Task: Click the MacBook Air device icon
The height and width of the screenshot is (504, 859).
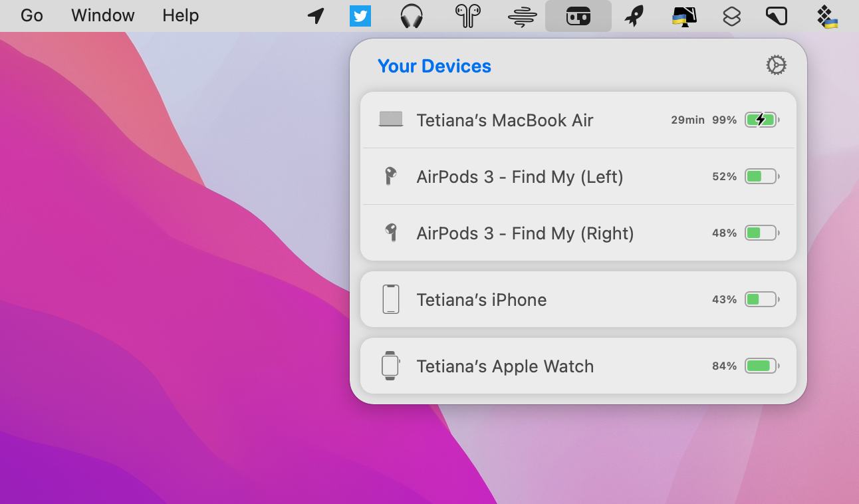Action: (391, 120)
